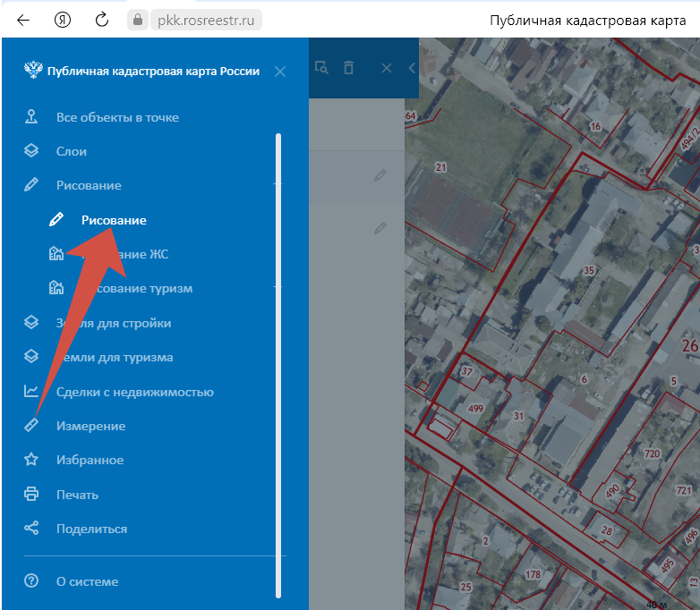
Task: Click the printer icon beside Печать
Action: pos(31,495)
